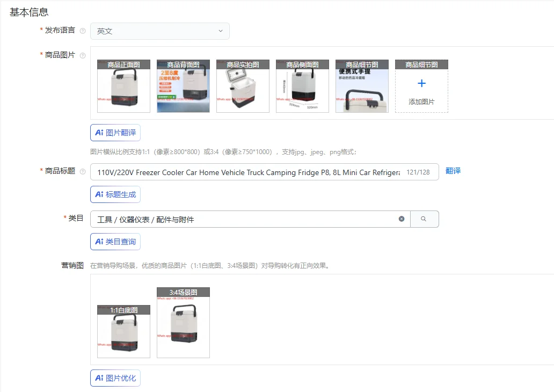Select the 商品细节图 product image

(361, 86)
